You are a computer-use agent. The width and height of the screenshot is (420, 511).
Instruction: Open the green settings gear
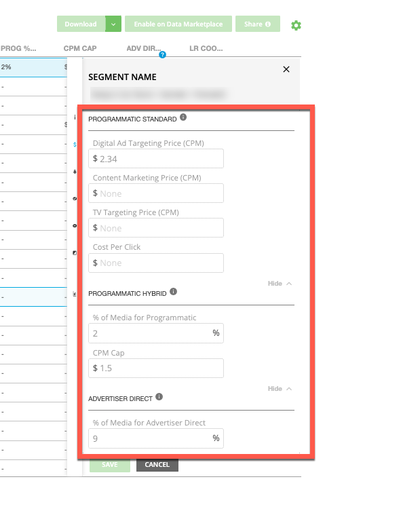(x=296, y=25)
